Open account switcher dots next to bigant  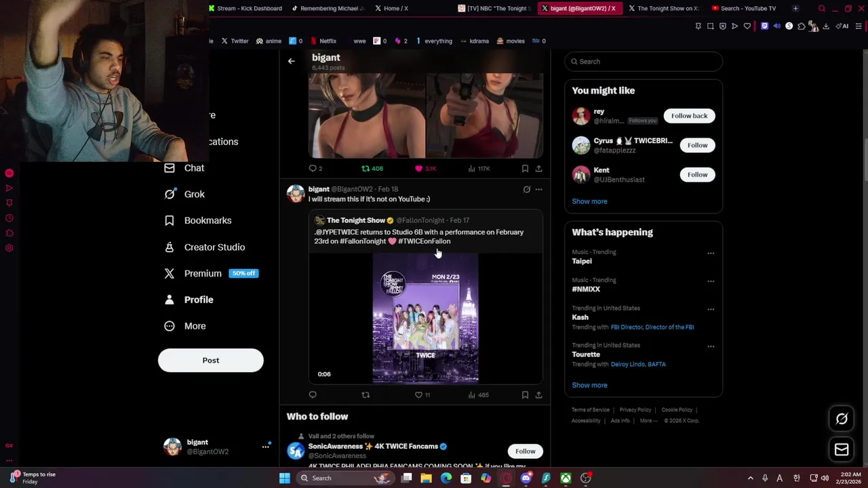[266, 447]
